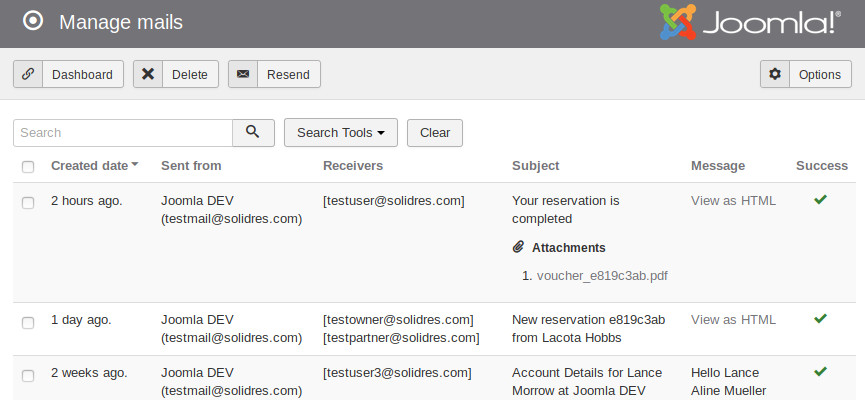Select the checkbox for the 1 day ago mail
Viewport: 865px width, 400px height.
(x=28, y=322)
